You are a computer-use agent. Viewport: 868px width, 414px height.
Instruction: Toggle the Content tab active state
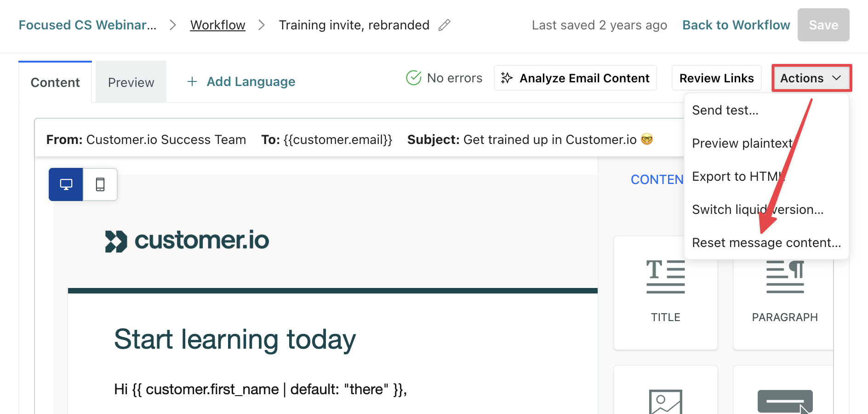[x=55, y=82]
